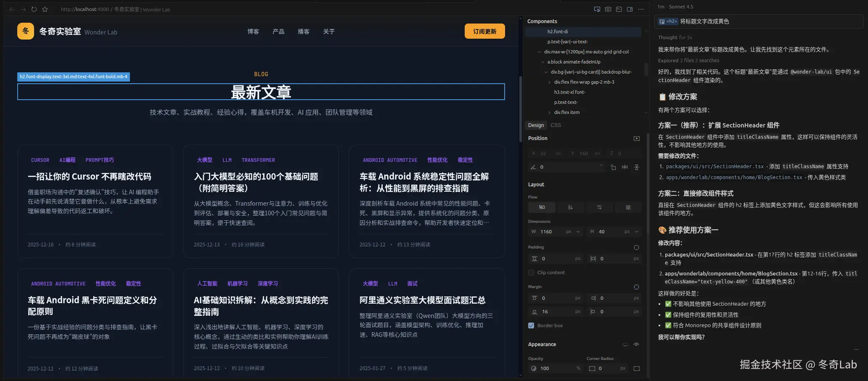Select the grid flow layout icon
Viewport: 868px width, 381px height.
[628, 207]
